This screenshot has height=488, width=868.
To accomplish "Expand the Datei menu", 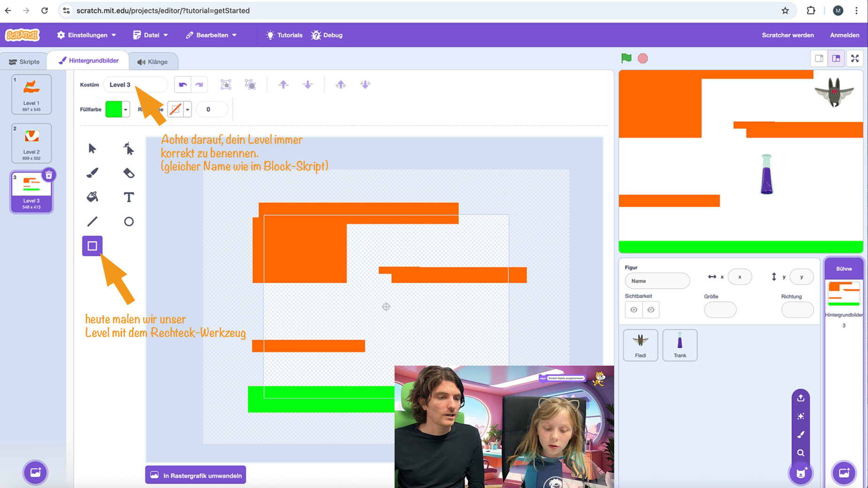I will [x=150, y=35].
